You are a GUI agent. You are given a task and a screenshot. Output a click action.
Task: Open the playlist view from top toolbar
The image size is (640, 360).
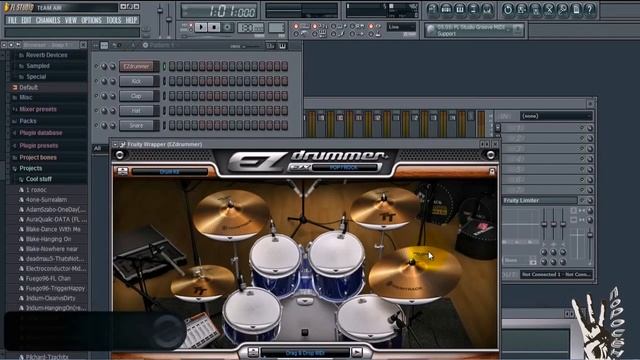(x=433, y=9)
